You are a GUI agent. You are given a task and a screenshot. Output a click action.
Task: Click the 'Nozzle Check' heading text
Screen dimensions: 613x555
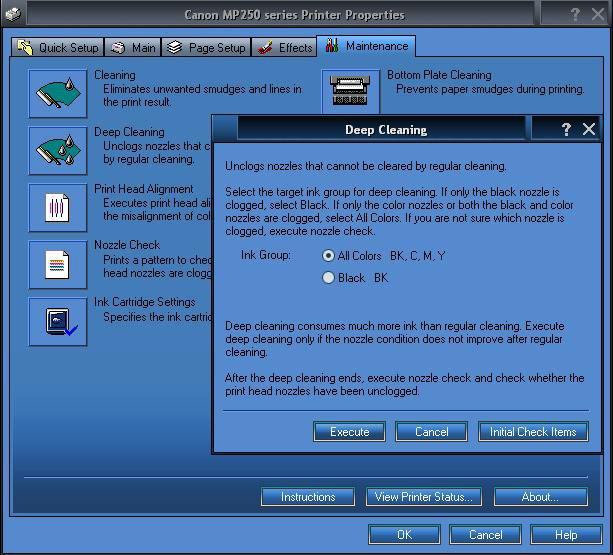(x=127, y=245)
